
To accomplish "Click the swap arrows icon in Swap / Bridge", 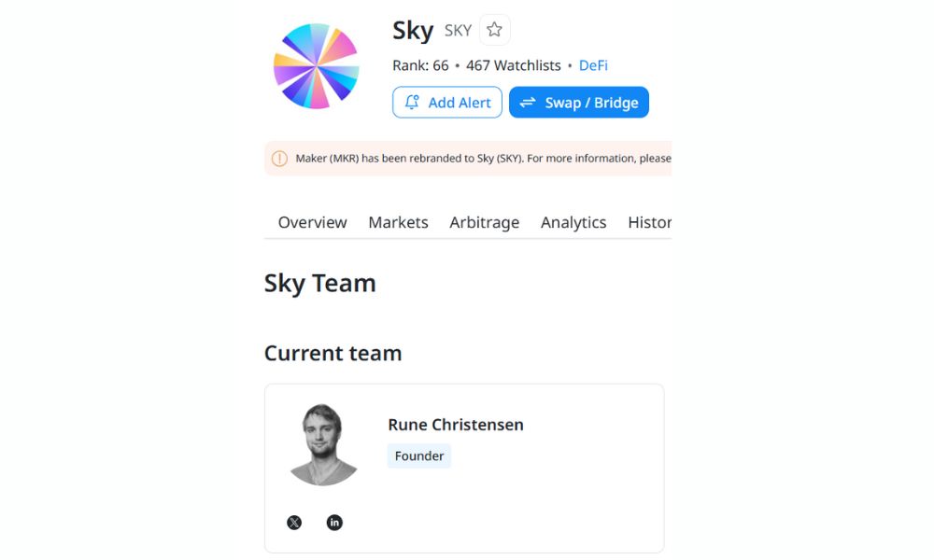I will click(x=529, y=102).
